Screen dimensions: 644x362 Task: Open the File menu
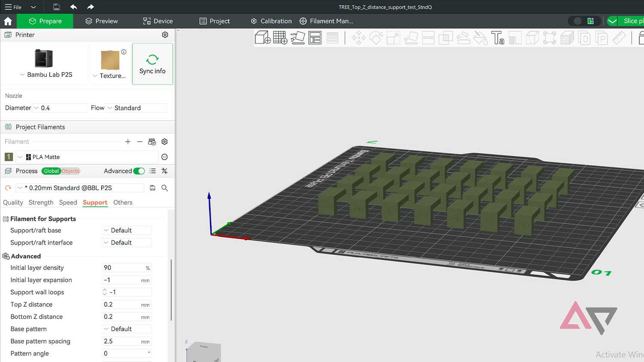pos(13,7)
